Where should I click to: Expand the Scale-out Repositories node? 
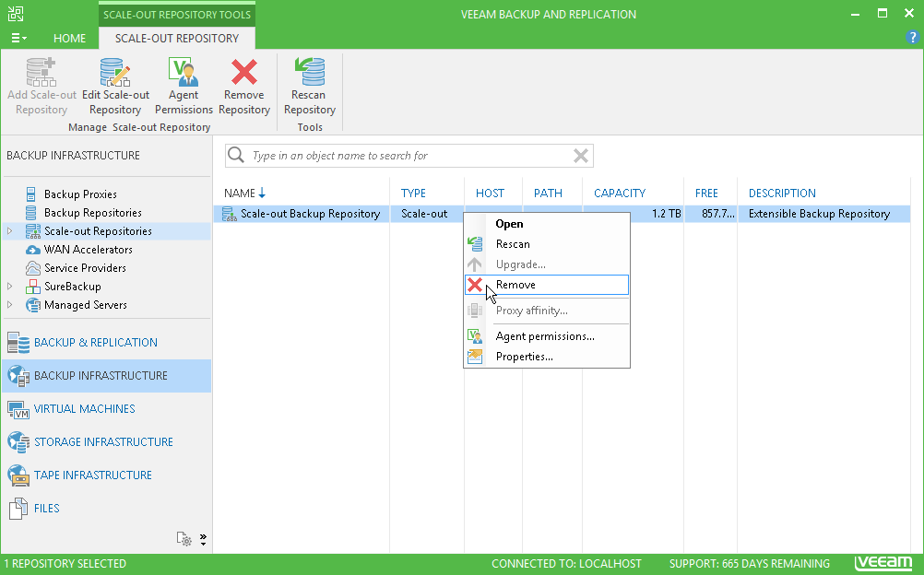9,231
